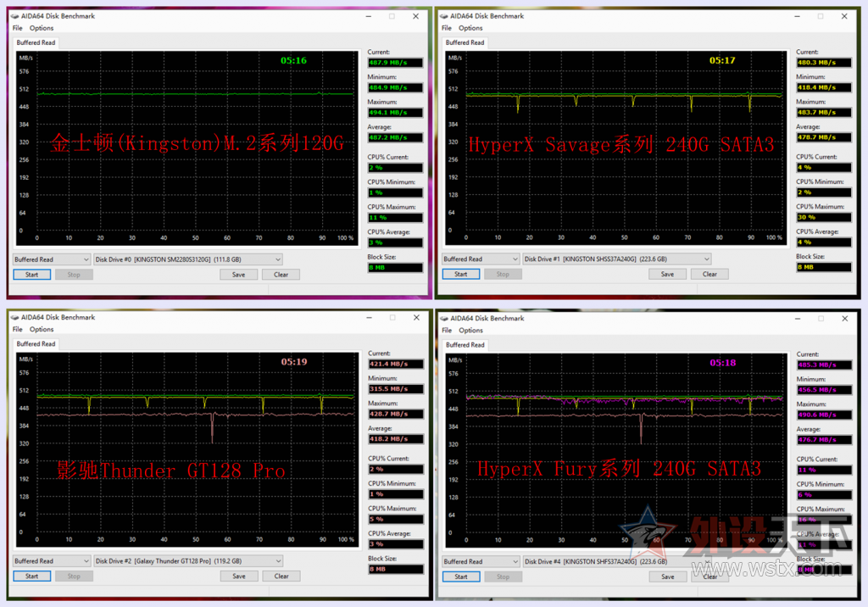Select Buffered Read tab in SM2280S3120G window

coord(36,42)
